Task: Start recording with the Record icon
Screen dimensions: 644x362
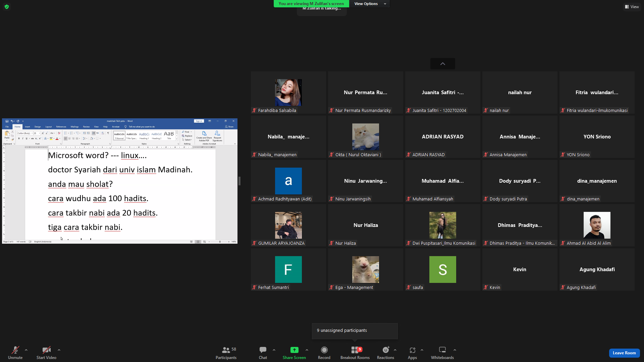Action: (x=324, y=350)
